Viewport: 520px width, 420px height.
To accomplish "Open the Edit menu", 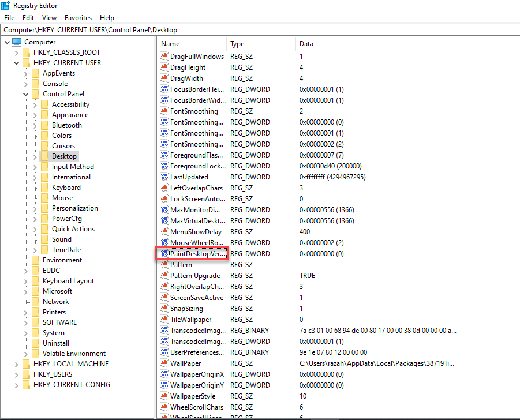I will click(x=28, y=18).
